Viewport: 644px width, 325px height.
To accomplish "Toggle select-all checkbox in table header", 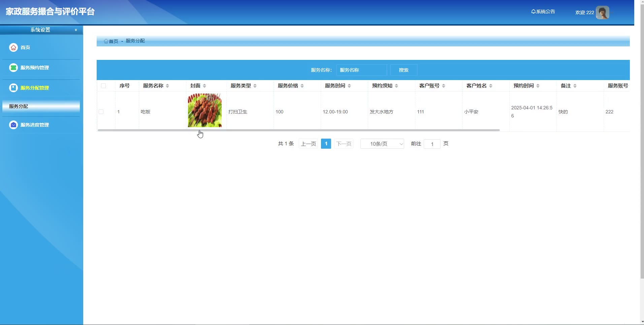I will 103,86.
